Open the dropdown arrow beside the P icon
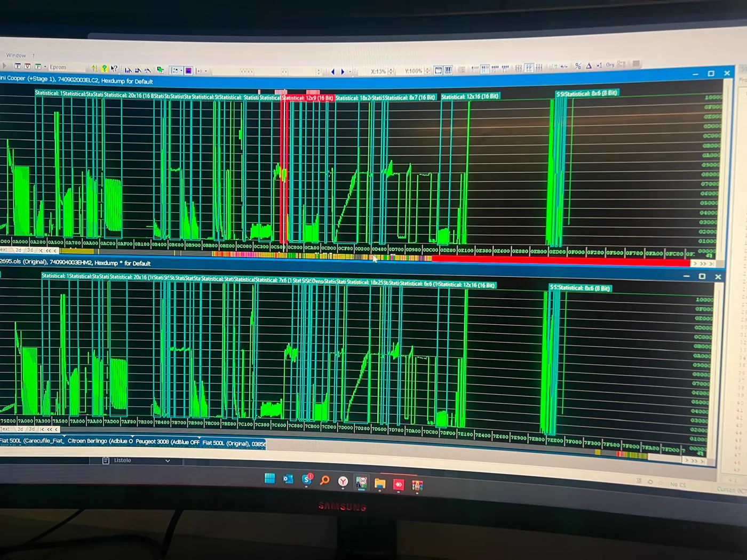This screenshot has width=747, height=560. (x=45, y=67)
